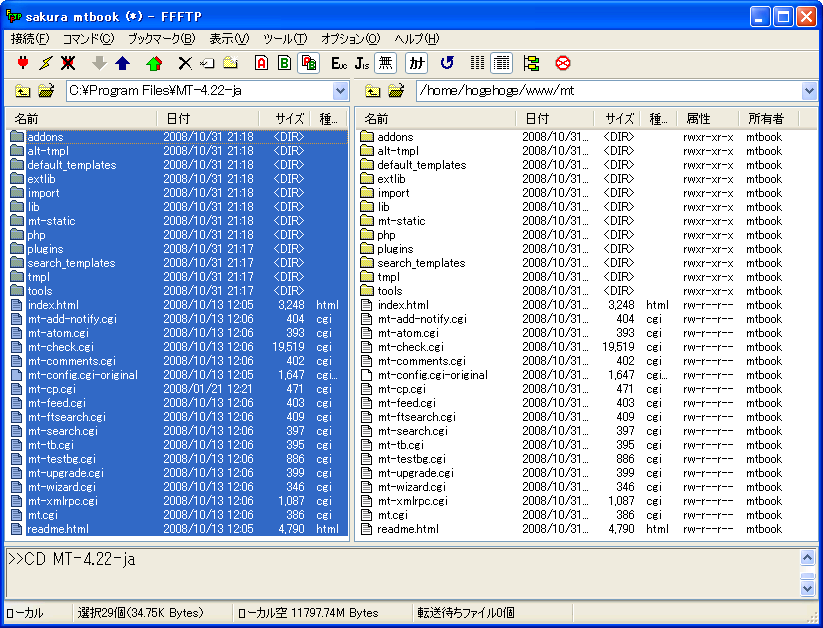The image size is (823, 628).
Task: Toggle JIS kanji code conversion
Action: [362, 63]
